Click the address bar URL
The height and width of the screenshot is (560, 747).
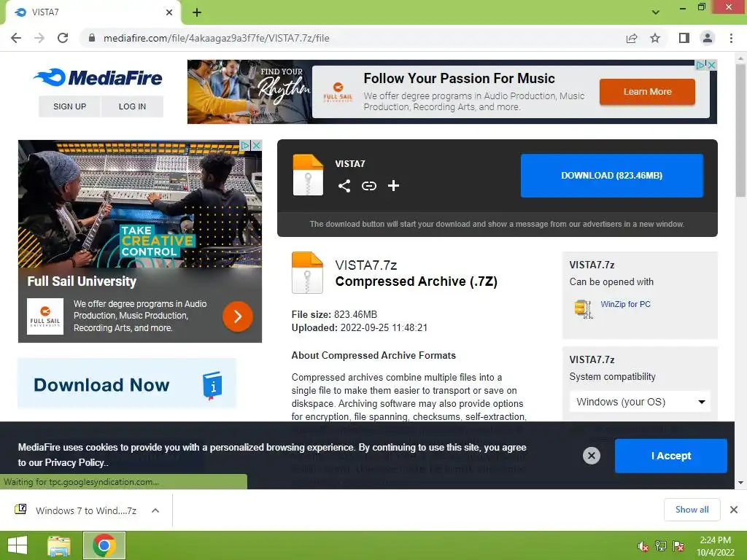(216, 38)
